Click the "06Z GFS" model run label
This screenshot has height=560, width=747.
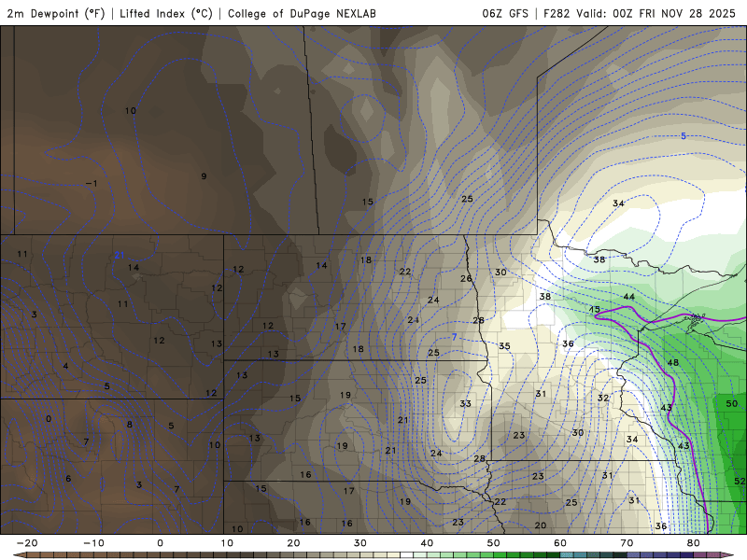coord(505,13)
